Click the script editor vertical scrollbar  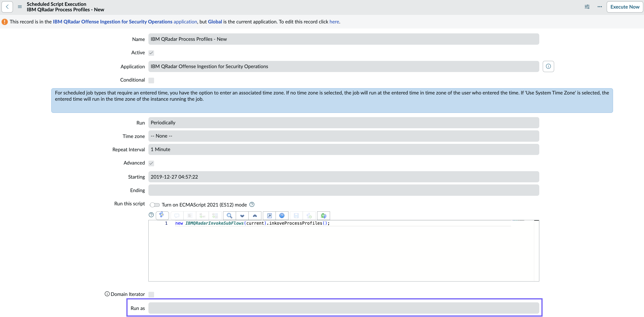tap(537, 251)
